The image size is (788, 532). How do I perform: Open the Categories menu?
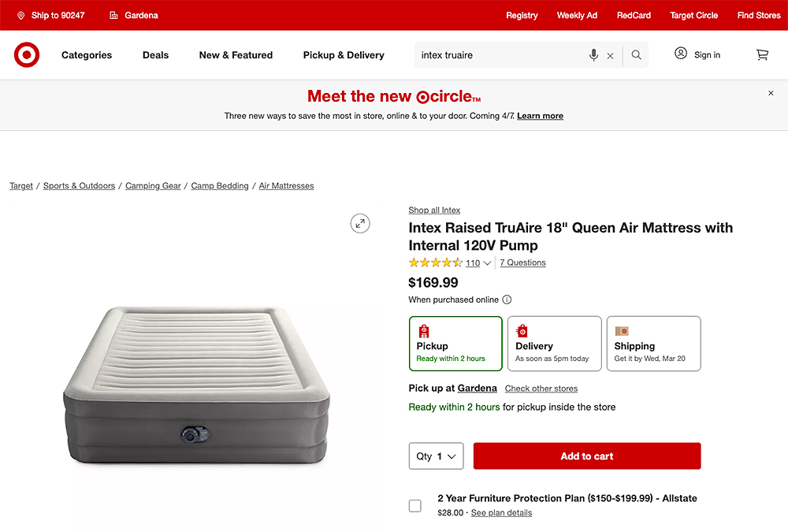point(86,55)
